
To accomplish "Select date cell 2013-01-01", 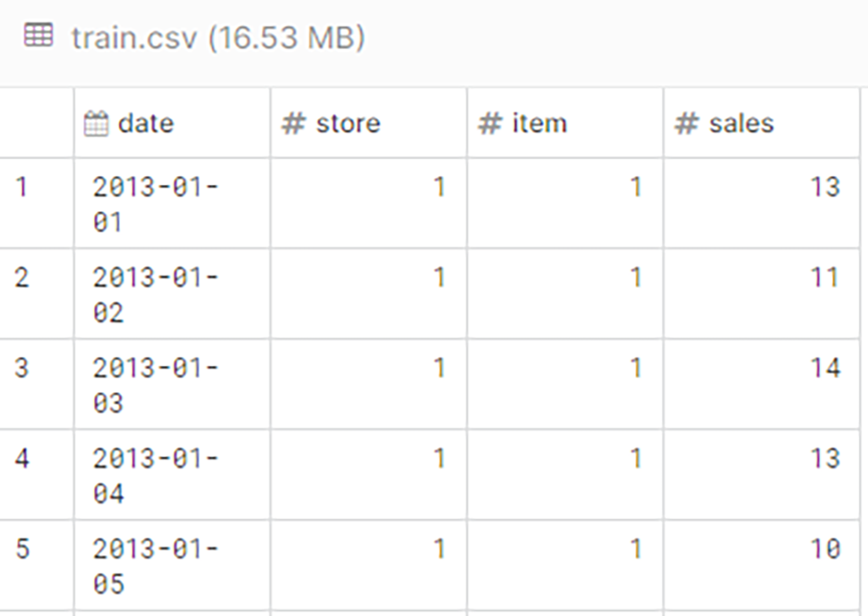I will (x=155, y=203).
